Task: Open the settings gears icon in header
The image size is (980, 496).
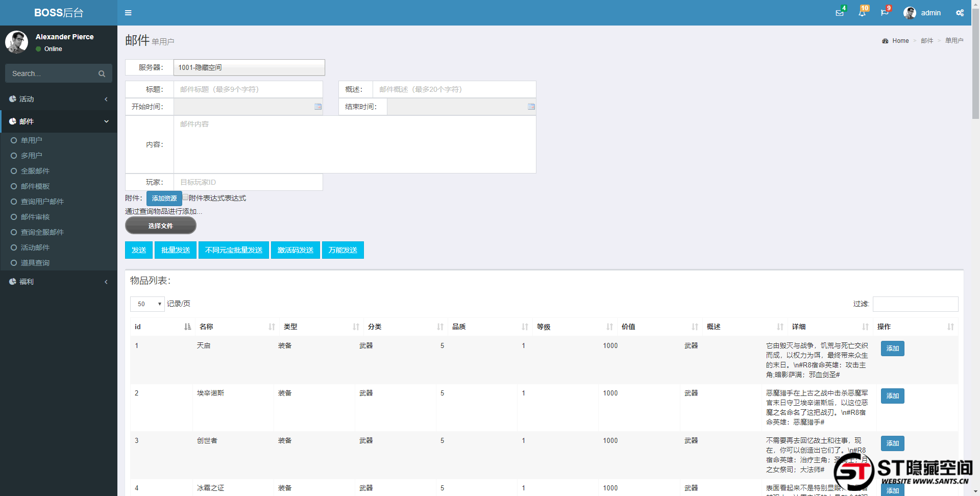Action: coord(960,13)
